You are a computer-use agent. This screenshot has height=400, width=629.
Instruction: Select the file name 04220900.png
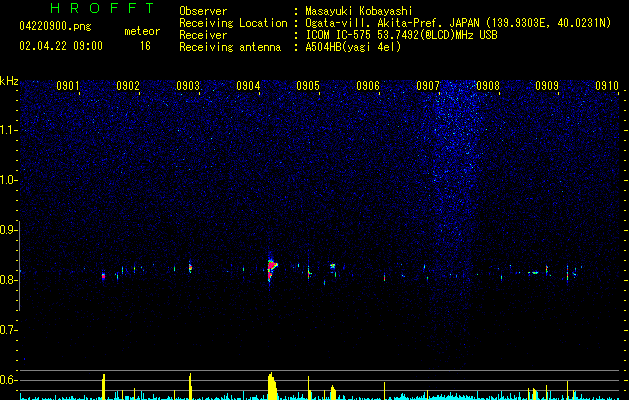click(x=55, y=26)
